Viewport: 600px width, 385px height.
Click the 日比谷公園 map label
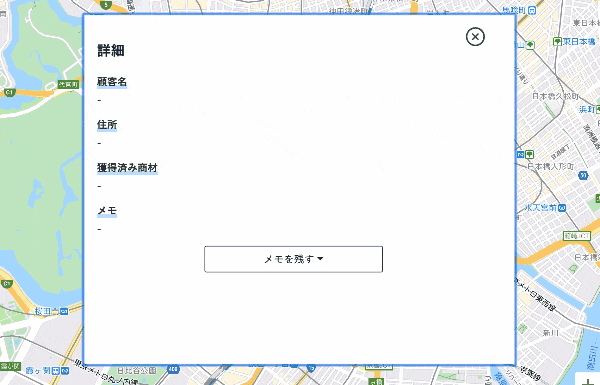point(136,370)
